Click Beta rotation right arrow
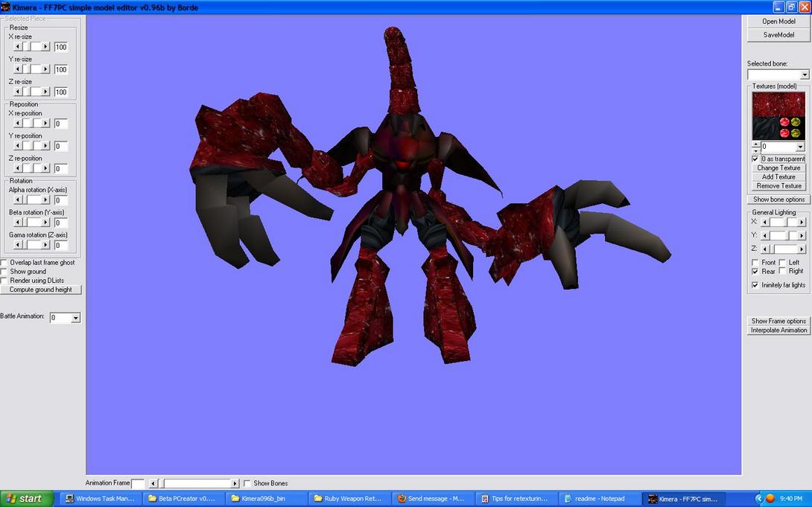 pos(45,223)
